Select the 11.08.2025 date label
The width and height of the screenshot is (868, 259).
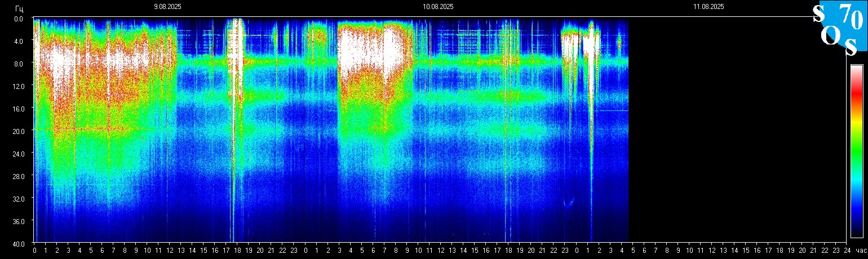tap(708, 7)
